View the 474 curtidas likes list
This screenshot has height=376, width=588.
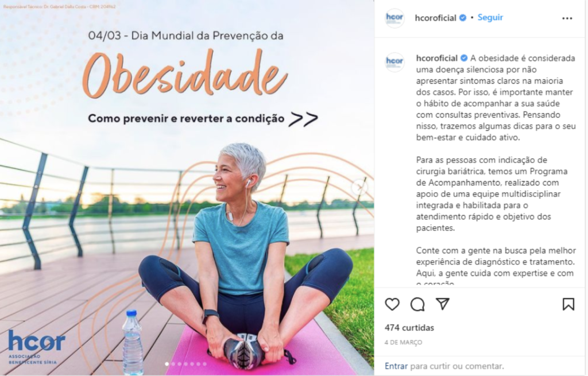pyautogui.click(x=409, y=328)
